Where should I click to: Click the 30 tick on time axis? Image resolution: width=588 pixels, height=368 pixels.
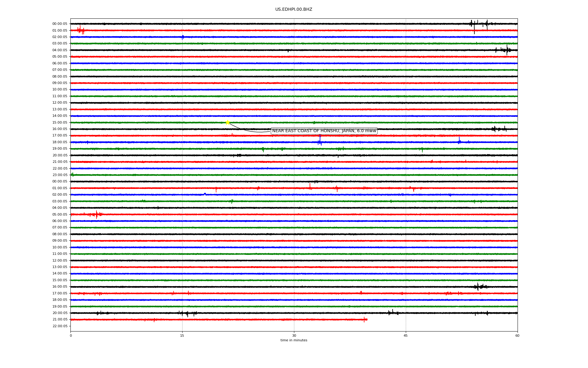294,335
